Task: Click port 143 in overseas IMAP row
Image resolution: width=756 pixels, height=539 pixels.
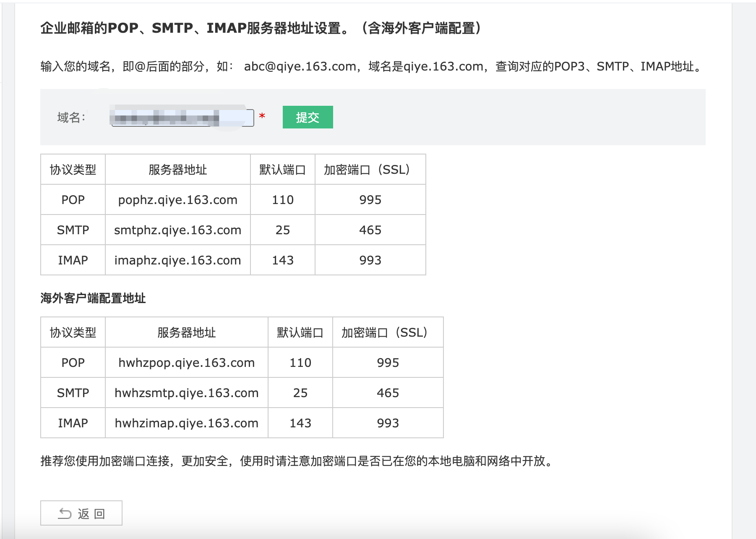Action: [x=300, y=423]
